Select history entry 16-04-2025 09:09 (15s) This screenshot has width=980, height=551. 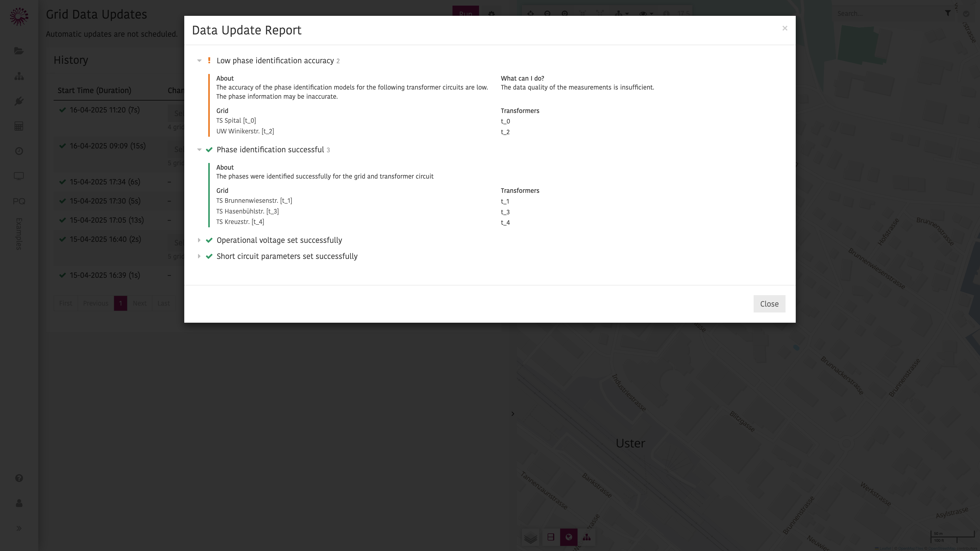[x=108, y=146]
